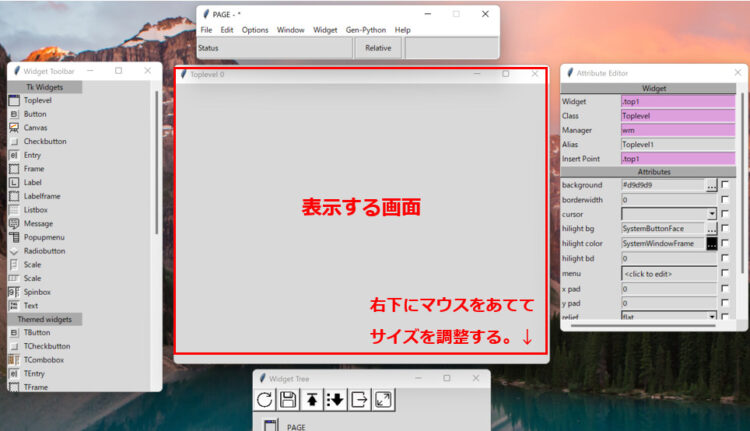Tick the background attribute checkbox
This screenshot has width=750, height=431.
coord(725,185)
